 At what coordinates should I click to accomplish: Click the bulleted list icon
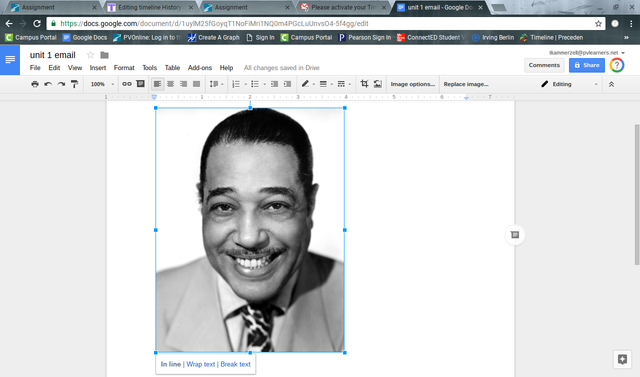point(255,84)
